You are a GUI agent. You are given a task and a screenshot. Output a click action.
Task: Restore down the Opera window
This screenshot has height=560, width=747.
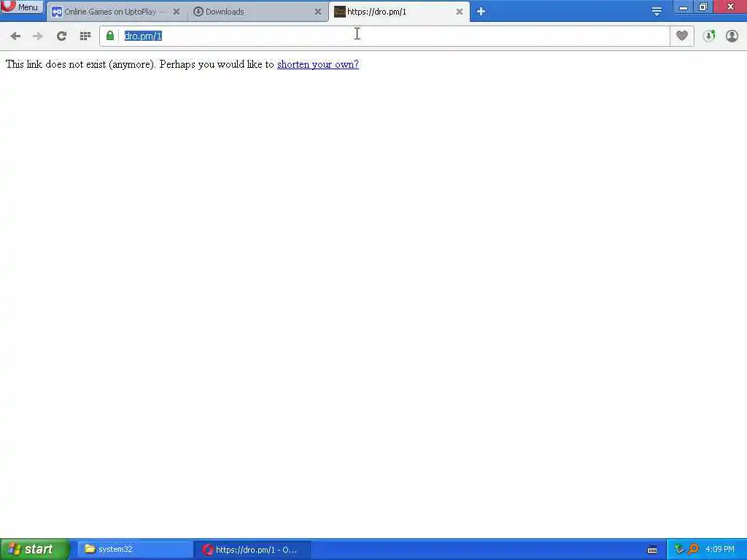click(703, 7)
